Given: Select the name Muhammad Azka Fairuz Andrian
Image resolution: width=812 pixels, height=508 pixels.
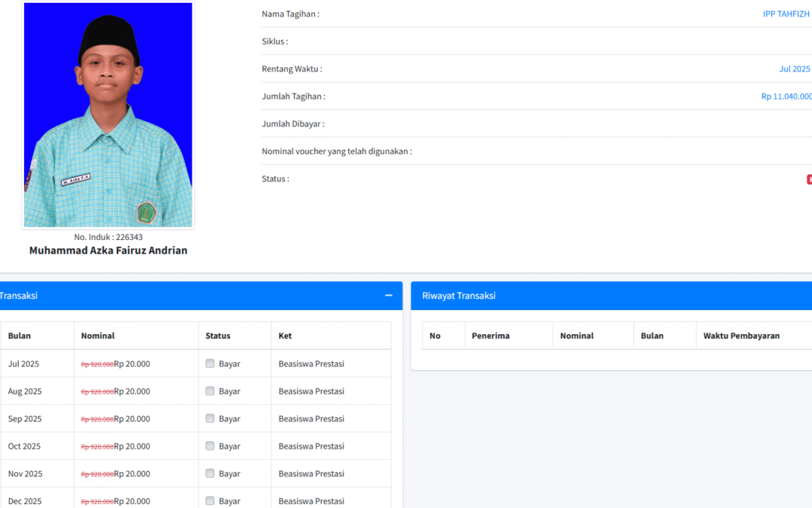Looking at the screenshot, I should tap(108, 251).
